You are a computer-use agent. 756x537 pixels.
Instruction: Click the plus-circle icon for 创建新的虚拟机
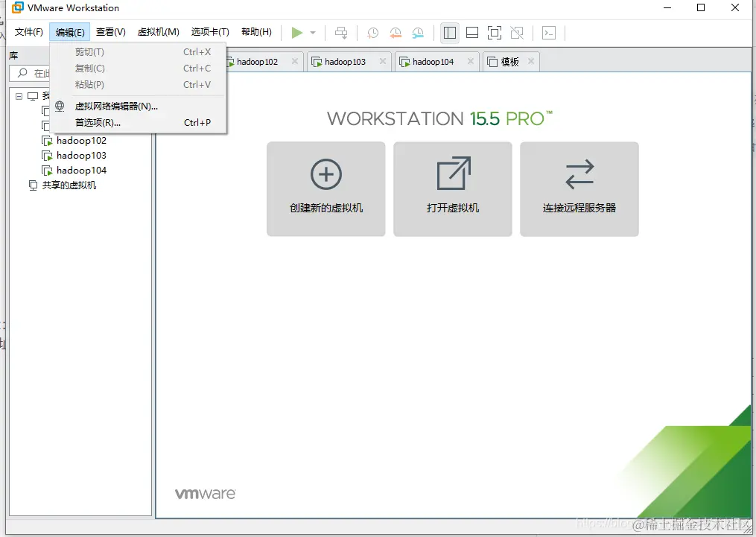coord(326,174)
